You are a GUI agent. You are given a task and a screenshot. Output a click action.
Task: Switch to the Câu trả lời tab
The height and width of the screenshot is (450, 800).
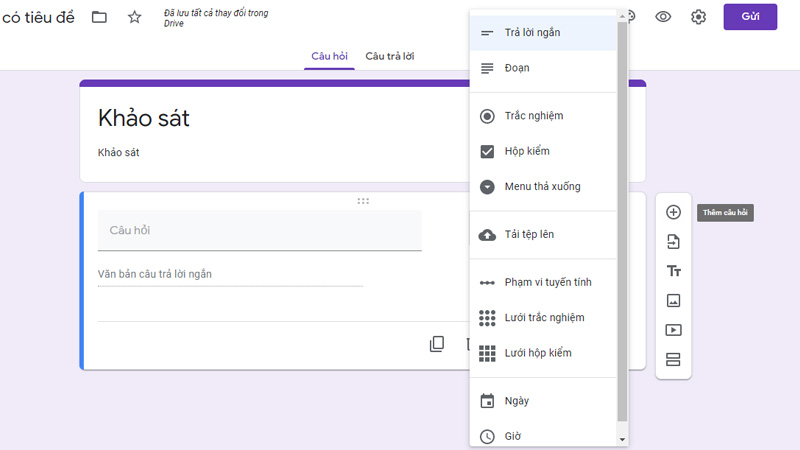(389, 56)
